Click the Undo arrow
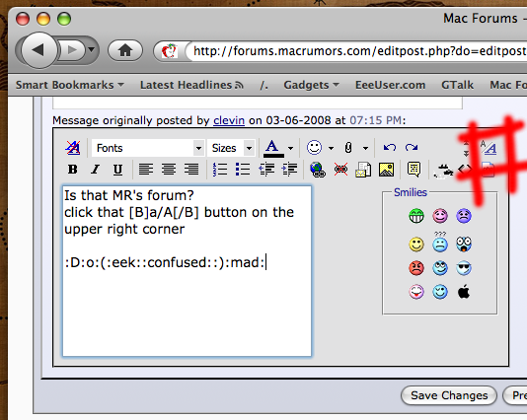527x420 pixels. click(390, 147)
